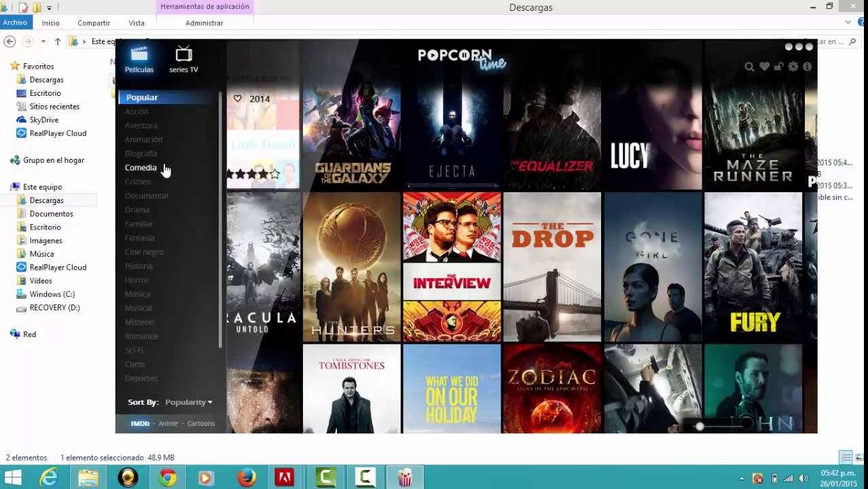Go back in File Explorer

pos(10,41)
